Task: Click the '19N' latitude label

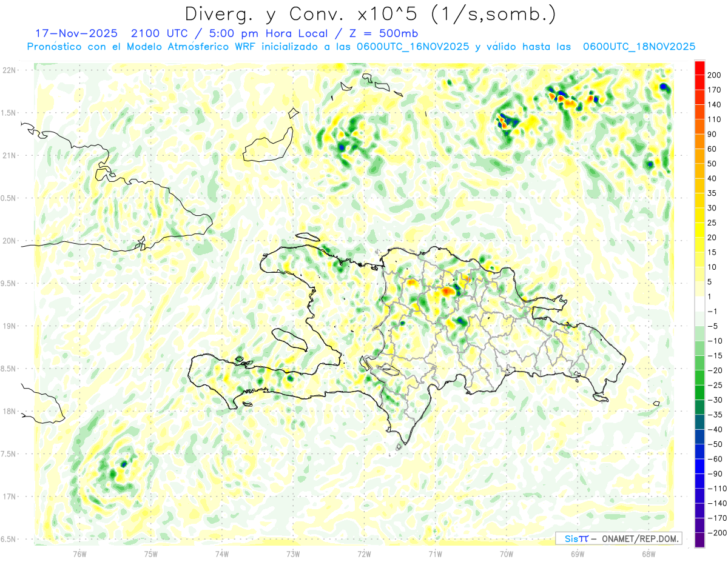Action: (8, 326)
